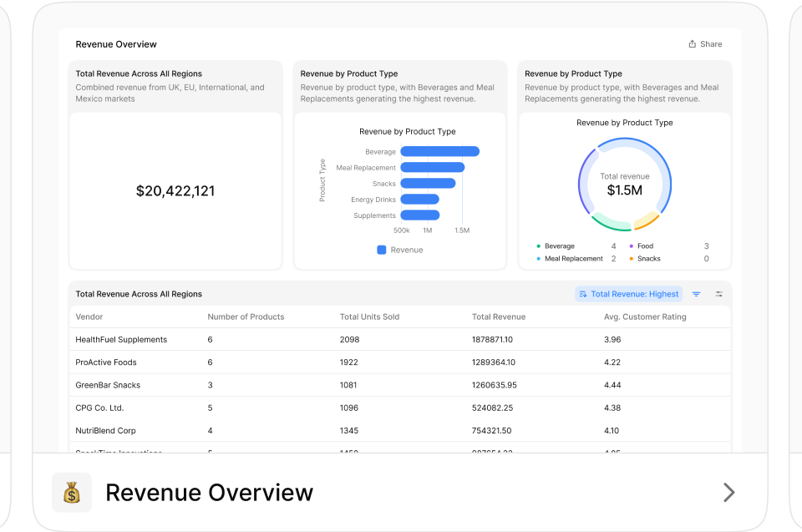Open the filter lines icon in table header

point(696,294)
